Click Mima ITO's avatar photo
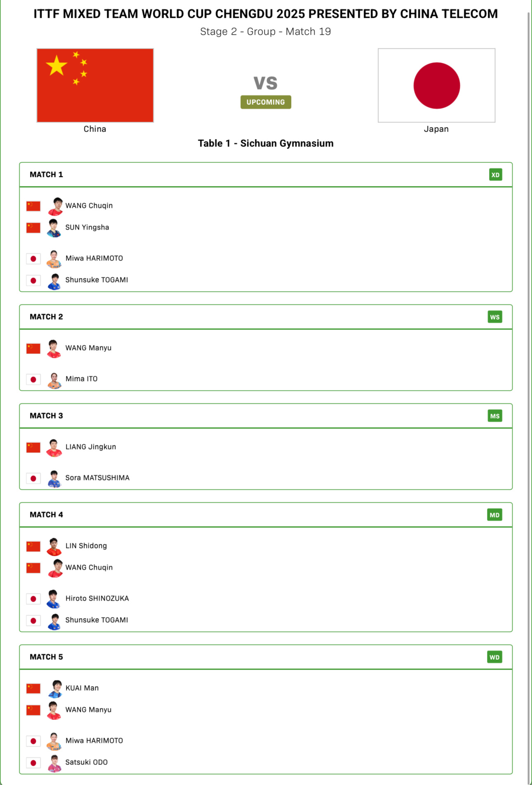The image size is (532, 785). (x=54, y=380)
